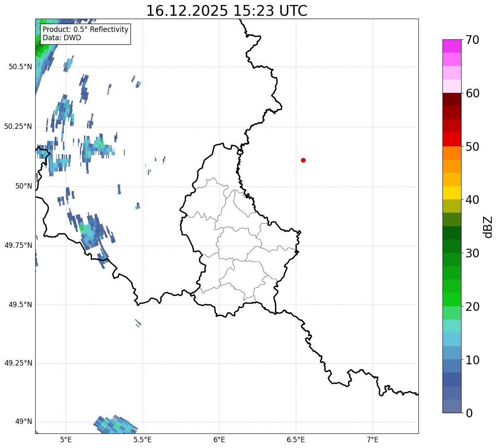Click the bright green colorbar segment above 20
Image resolution: width=498 pixels, height=448 pixels.
(452, 299)
